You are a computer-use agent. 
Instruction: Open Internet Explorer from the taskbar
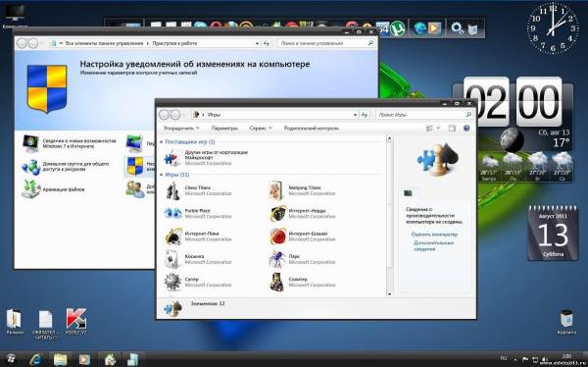pyautogui.click(x=36, y=359)
